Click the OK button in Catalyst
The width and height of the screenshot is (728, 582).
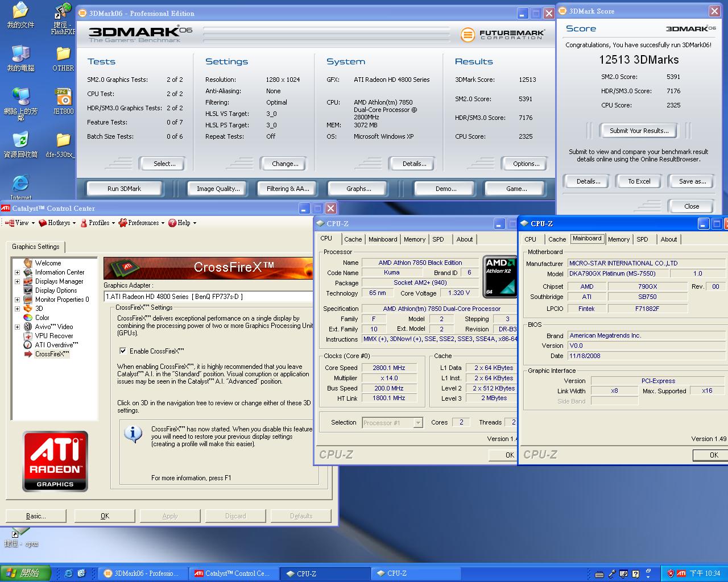tap(105, 516)
